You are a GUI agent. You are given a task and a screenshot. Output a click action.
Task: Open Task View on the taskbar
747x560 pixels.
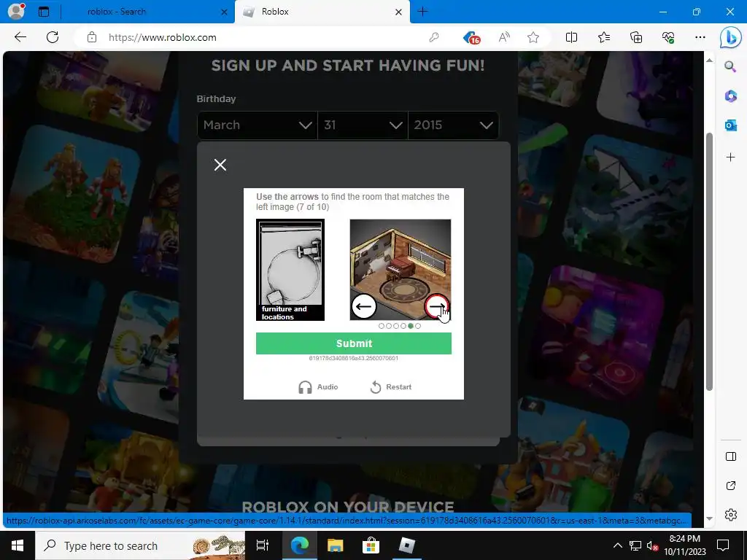coord(263,545)
